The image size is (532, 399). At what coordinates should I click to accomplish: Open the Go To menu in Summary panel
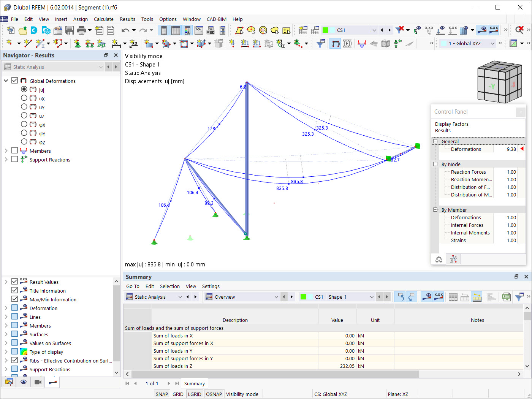point(133,287)
